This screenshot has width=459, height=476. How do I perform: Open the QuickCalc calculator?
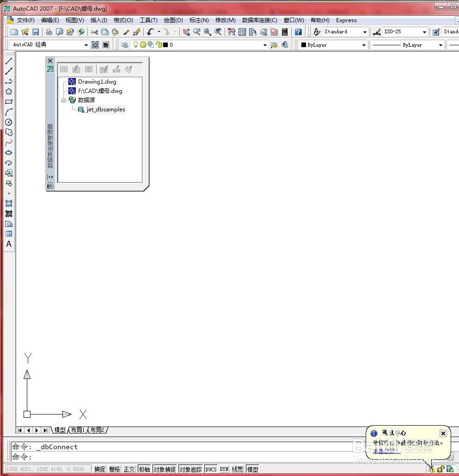tap(284, 32)
